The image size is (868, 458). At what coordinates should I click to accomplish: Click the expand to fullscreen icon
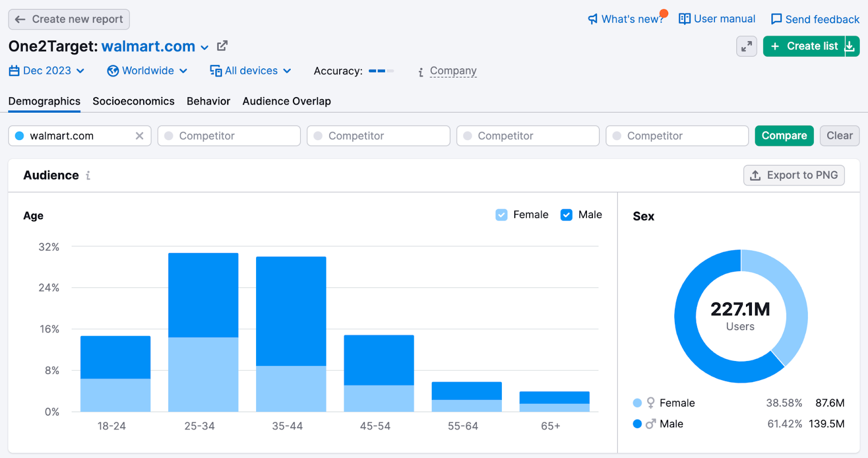tap(746, 47)
